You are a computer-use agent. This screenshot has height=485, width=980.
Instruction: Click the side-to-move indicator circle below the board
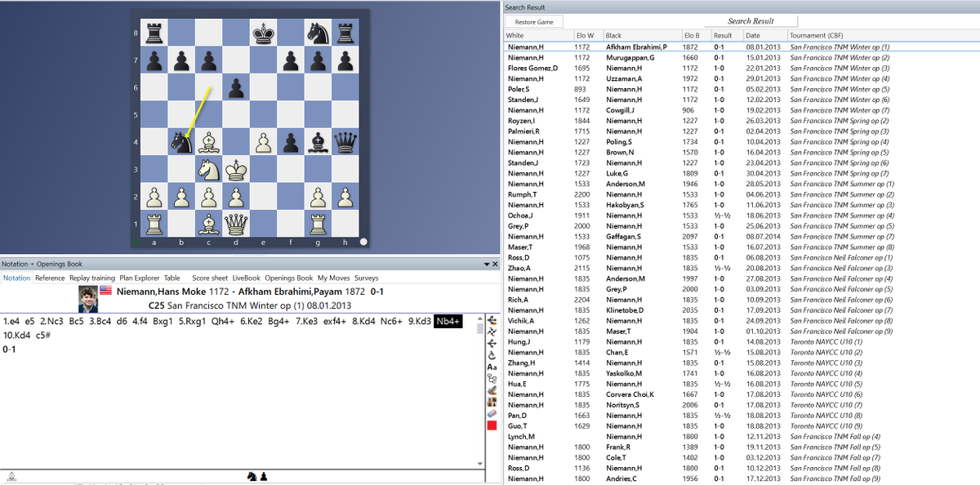point(363,242)
